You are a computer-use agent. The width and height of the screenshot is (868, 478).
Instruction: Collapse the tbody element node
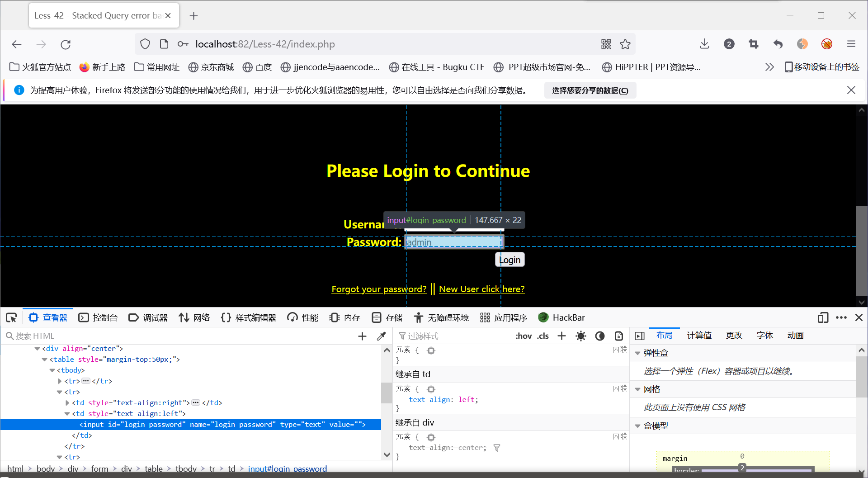(x=52, y=370)
